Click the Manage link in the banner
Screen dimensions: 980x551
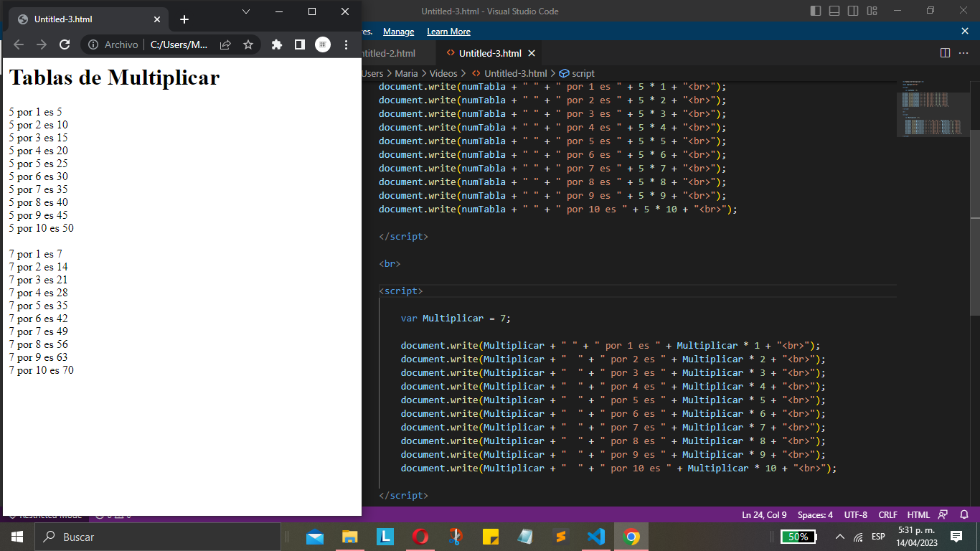(x=398, y=32)
